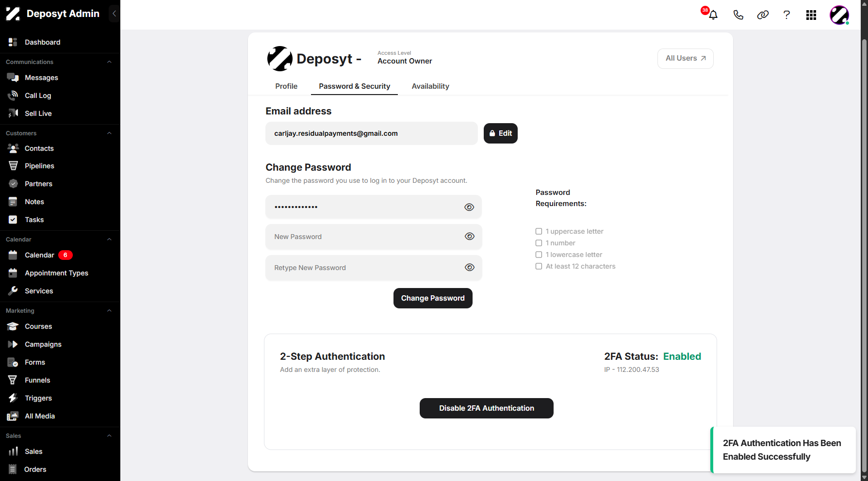Viewport: 868px width, 481px height.
Task: Open the apps grid icon
Action: [811, 15]
